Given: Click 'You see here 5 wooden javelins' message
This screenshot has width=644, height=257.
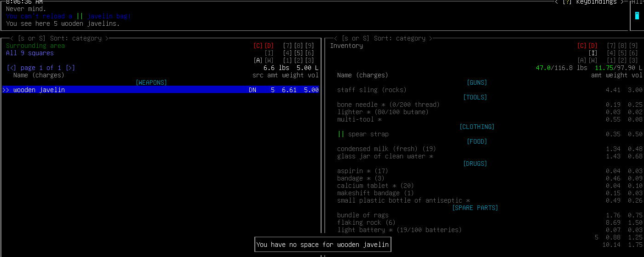Looking at the screenshot, I should pos(63,23).
